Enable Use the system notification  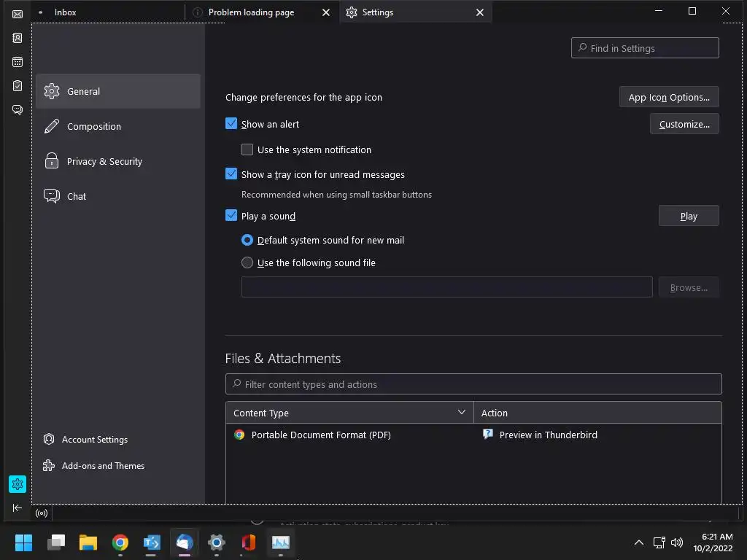click(x=247, y=149)
